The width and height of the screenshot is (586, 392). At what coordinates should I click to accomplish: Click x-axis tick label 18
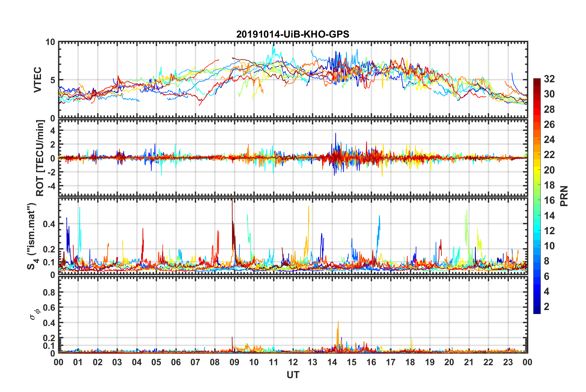410,362
